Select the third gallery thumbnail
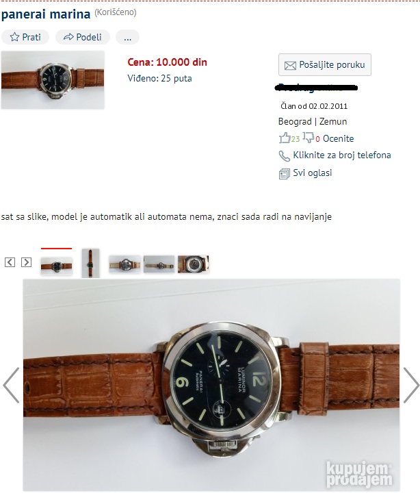 (x=124, y=264)
